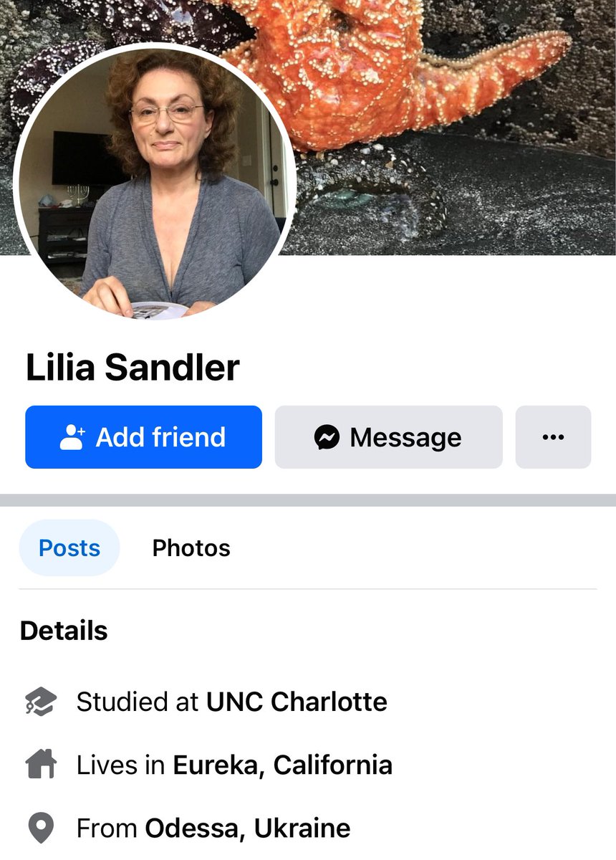Click the location pin icon beside From

[x=40, y=829]
